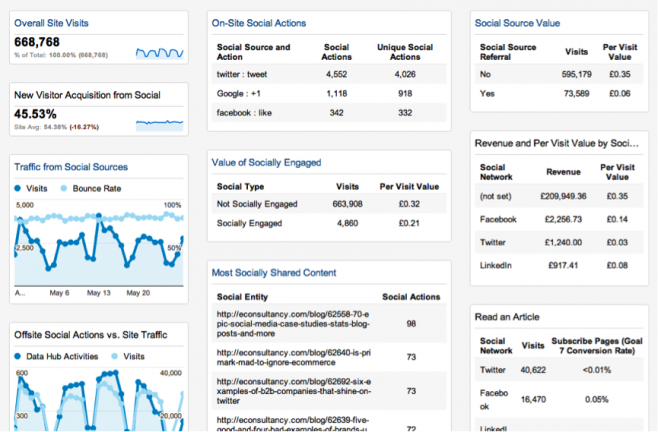Screen dimensions: 658x432
Task: Click the Revenue and Per Visit Value widget title
Action: click(x=557, y=144)
